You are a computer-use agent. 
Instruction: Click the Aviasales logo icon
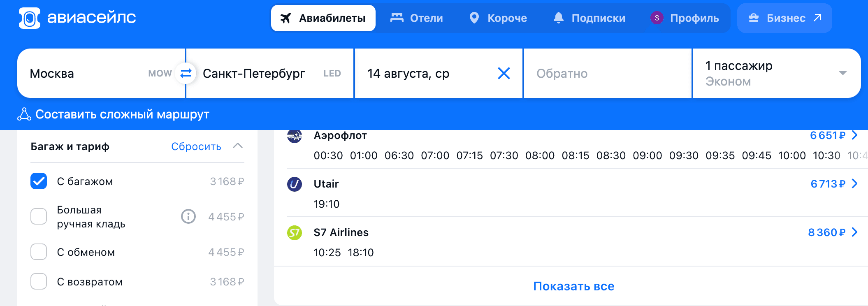pyautogui.click(x=30, y=18)
